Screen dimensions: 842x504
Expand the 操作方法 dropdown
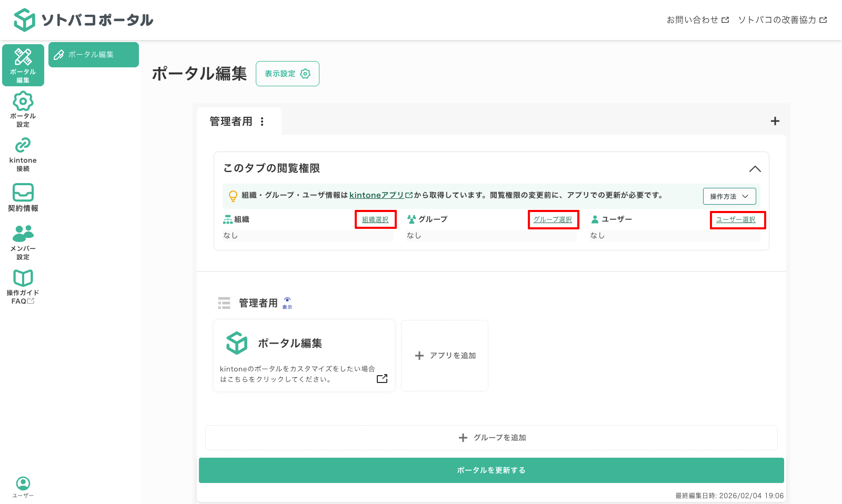coord(729,196)
